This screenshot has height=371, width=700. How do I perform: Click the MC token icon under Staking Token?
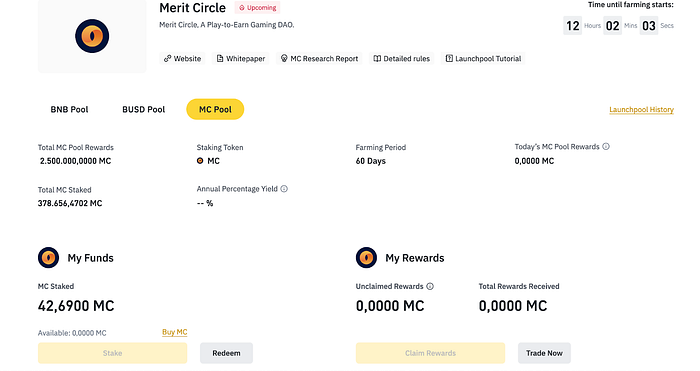point(200,161)
